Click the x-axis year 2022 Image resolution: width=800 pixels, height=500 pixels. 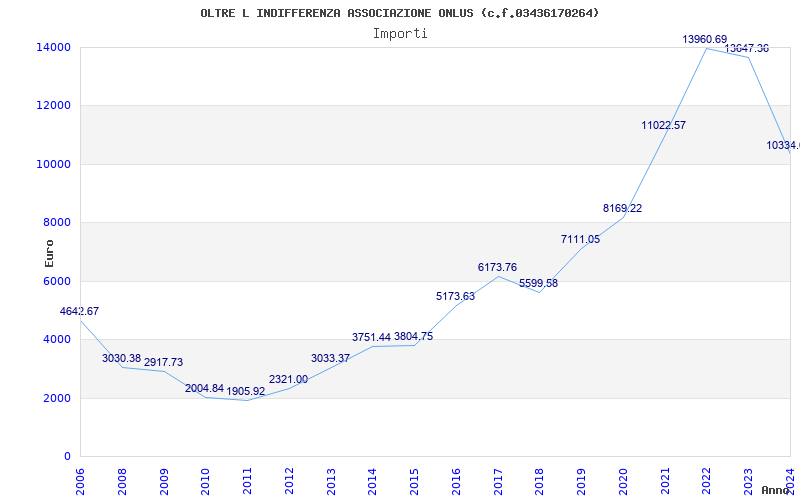[x=707, y=481]
